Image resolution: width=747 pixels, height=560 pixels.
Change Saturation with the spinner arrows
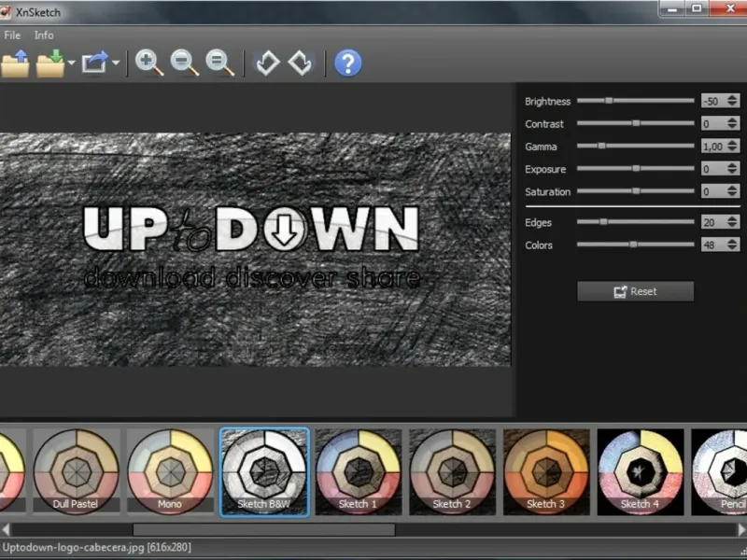733,191
